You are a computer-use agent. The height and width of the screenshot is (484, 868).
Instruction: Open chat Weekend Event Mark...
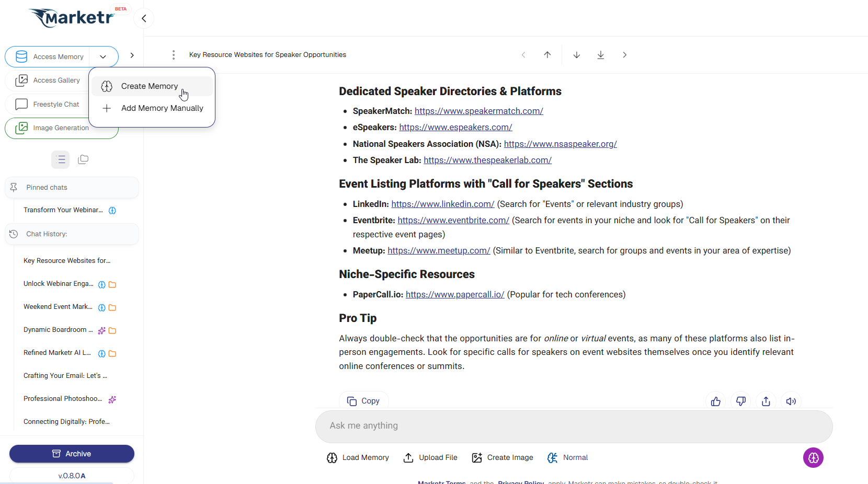(x=58, y=307)
